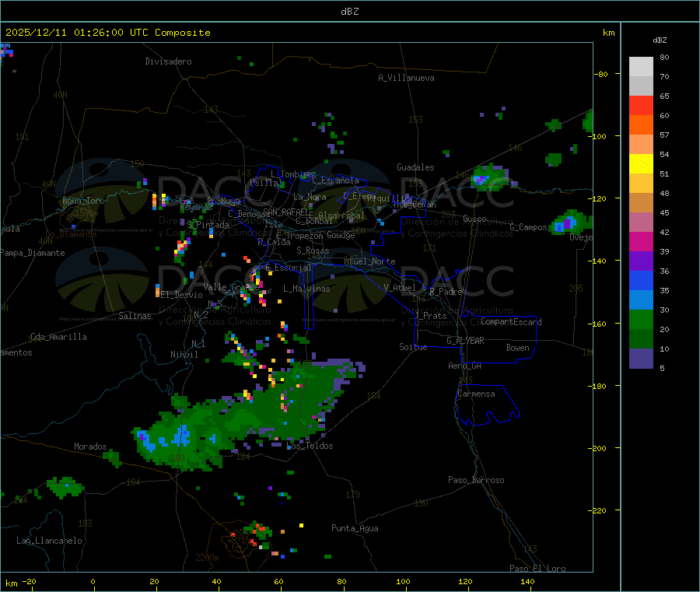This screenshot has width=700, height=592.
Task: Click the 100 km horizontal axis tick
Action: pyautogui.click(x=403, y=581)
